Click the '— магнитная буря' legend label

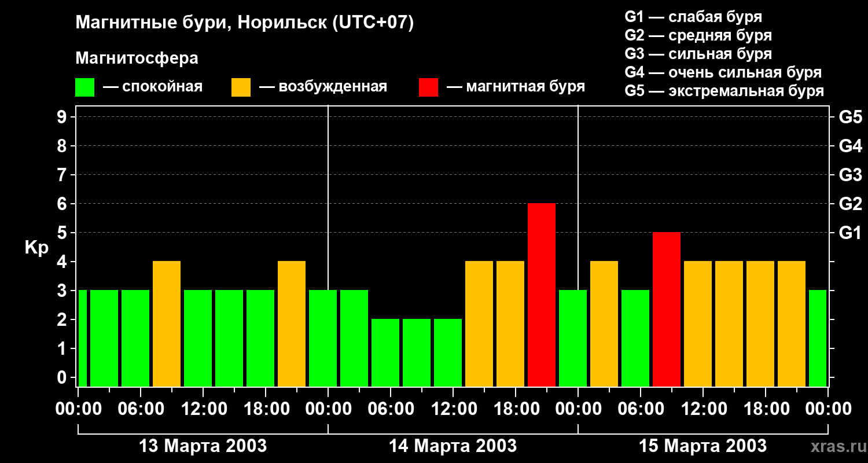516,87
